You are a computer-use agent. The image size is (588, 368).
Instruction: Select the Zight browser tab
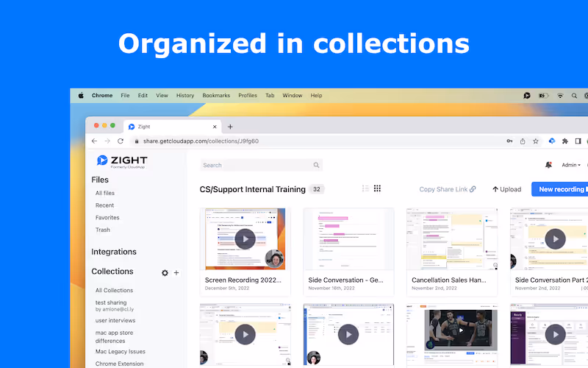pyautogui.click(x=173, y=127)
